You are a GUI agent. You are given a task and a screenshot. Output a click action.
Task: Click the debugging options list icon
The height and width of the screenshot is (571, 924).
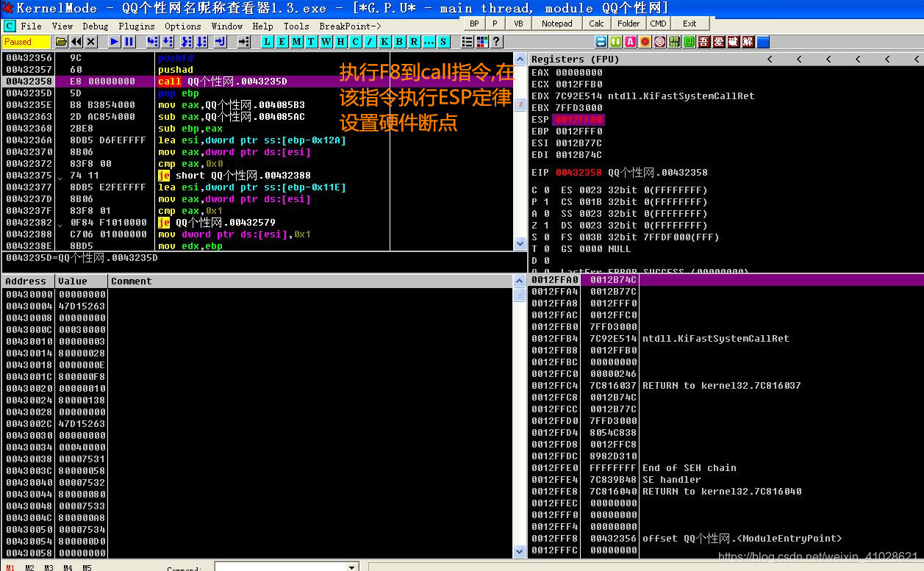point(467,42)
